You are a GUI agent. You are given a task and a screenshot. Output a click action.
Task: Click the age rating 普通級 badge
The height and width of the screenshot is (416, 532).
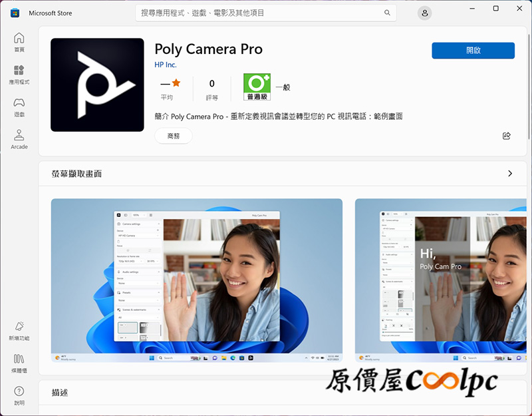tap(257, 87)
